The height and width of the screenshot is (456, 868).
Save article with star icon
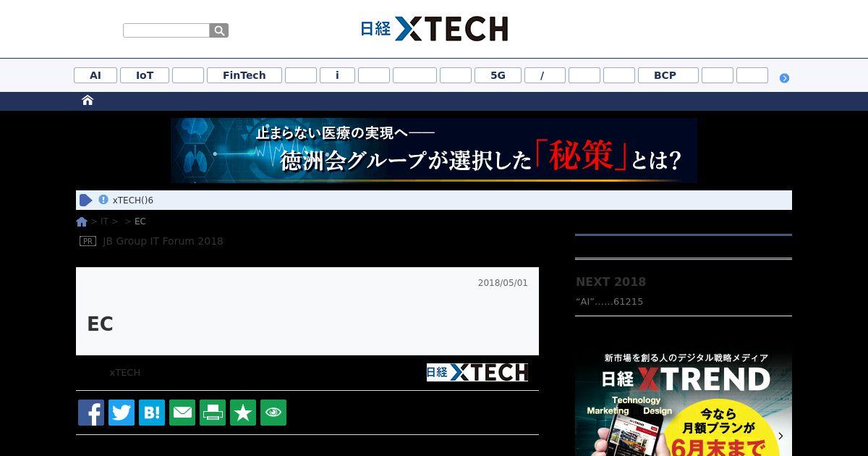243,413
